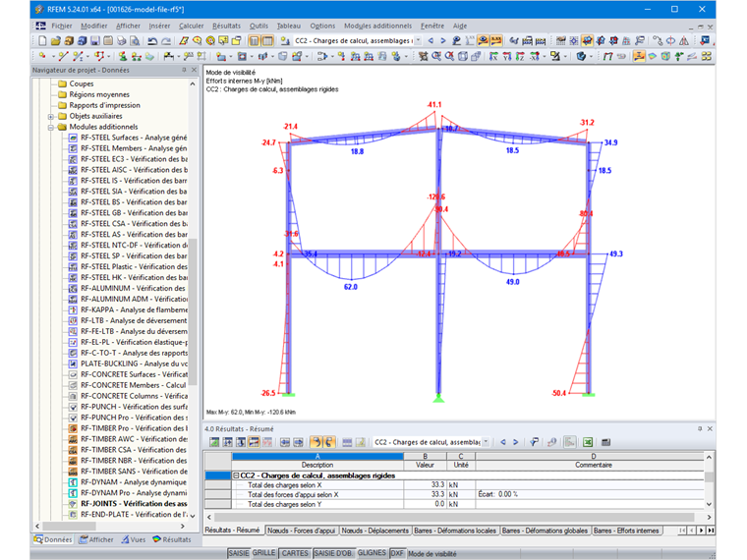The width and height of the screenshot is (747, 560).
Task: Toggle result values x.xx icon
Action: coord(496,41)
